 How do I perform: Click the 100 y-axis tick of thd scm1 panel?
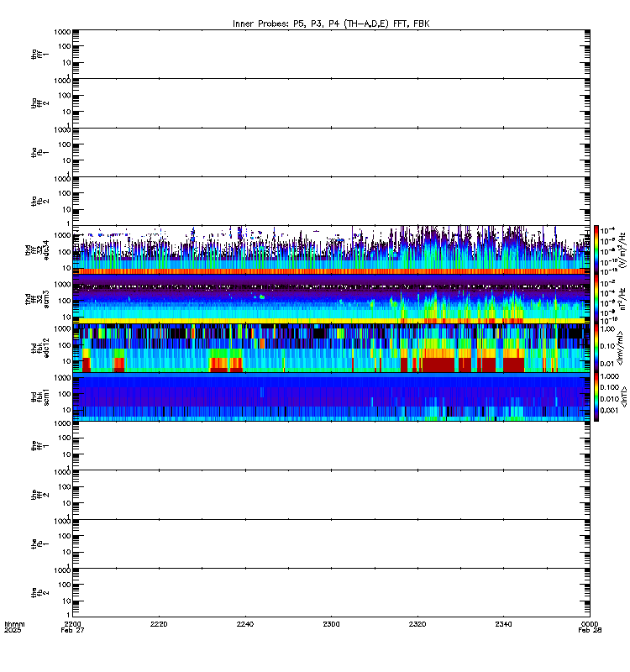(x=64, y=393)
